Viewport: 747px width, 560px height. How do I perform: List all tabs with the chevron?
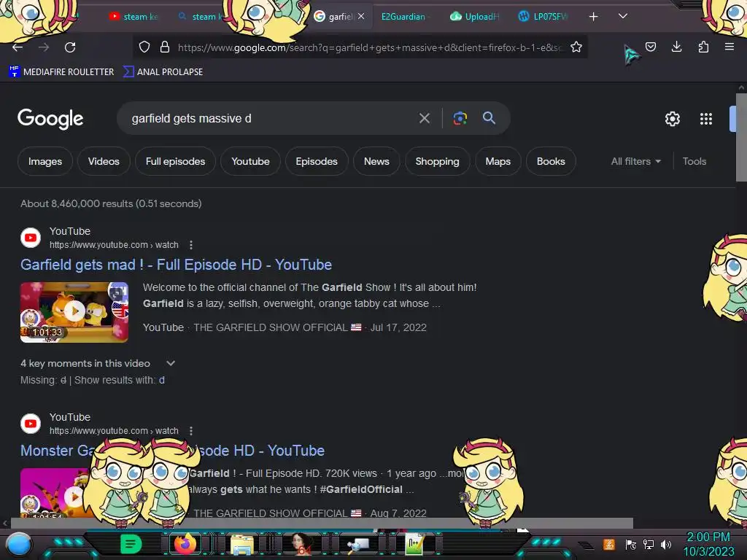(623, 16)
